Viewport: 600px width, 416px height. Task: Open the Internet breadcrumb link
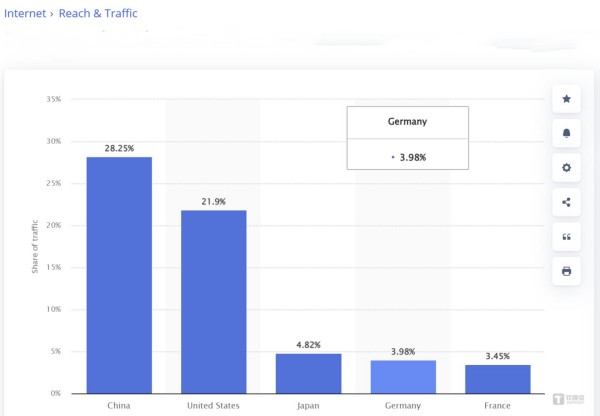(x=25, y=13)
